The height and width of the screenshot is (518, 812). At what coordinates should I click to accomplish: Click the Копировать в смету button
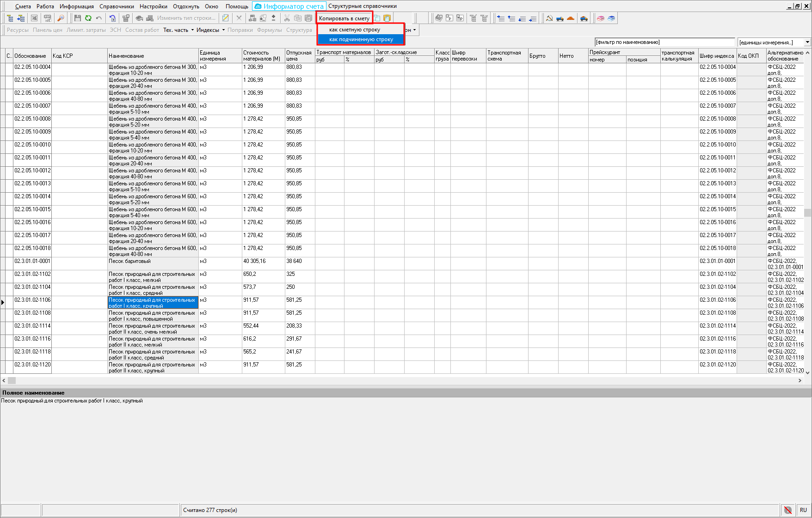pyautogui.click(x=344, y=18)
